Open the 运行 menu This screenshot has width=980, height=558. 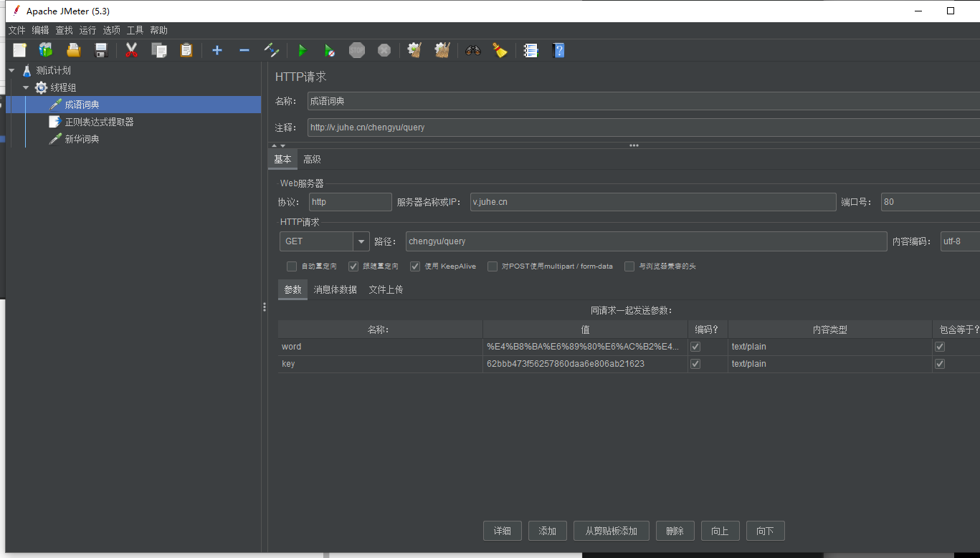pyautogui.click(x=87, y=30)
